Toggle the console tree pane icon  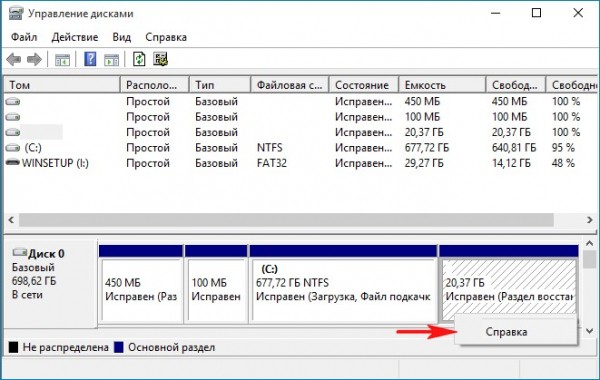coord(62,60)
